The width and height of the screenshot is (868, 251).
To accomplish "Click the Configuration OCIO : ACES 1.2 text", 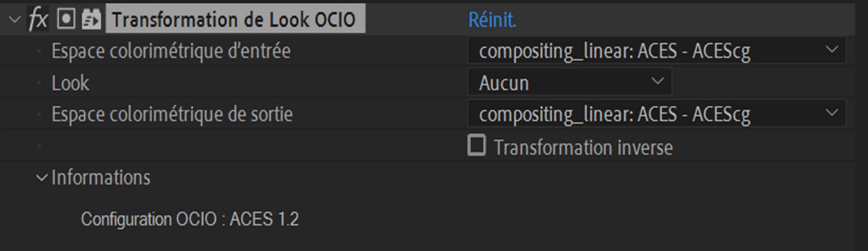I will [x=190, y=219].
